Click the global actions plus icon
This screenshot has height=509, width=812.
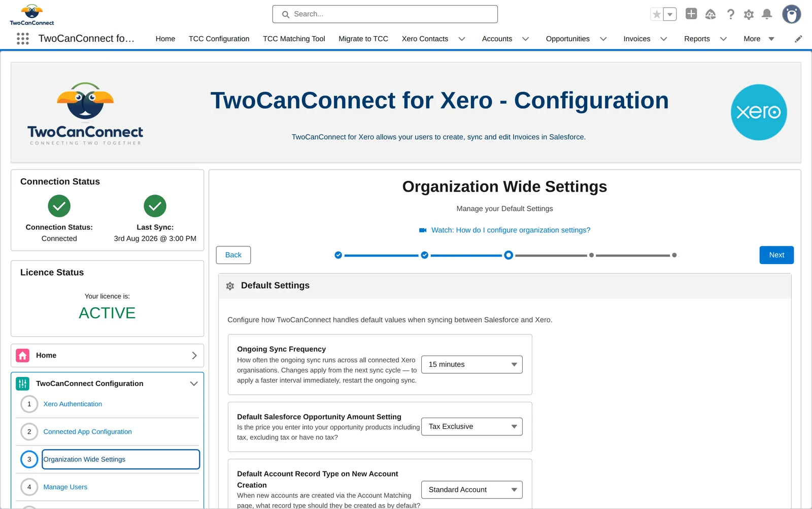[x=691, y=14]
